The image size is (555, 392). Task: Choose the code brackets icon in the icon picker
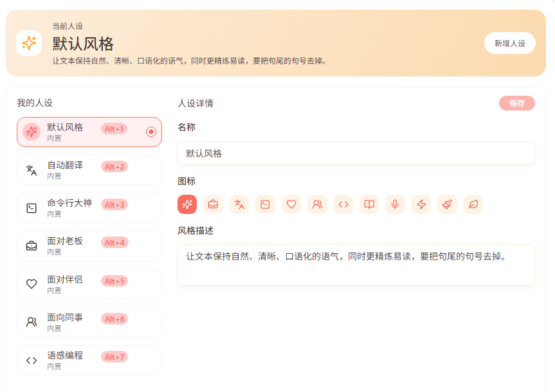[x=343, y=204]
